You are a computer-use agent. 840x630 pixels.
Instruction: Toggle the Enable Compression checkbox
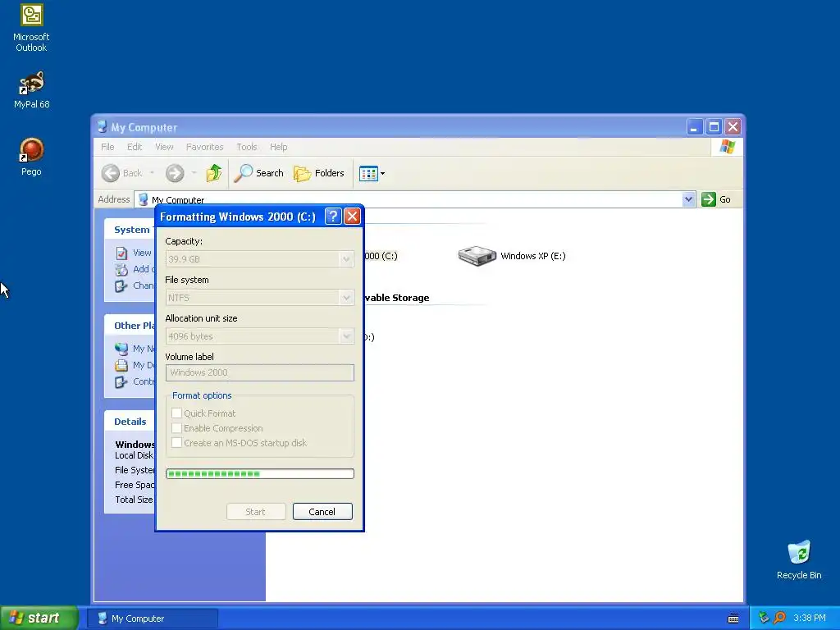point(176,428)
